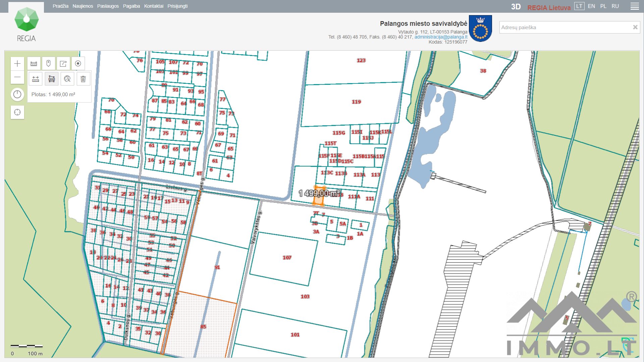
Task: Click the measured 1 499,00 m² area label on map
Action: [319, 193]
